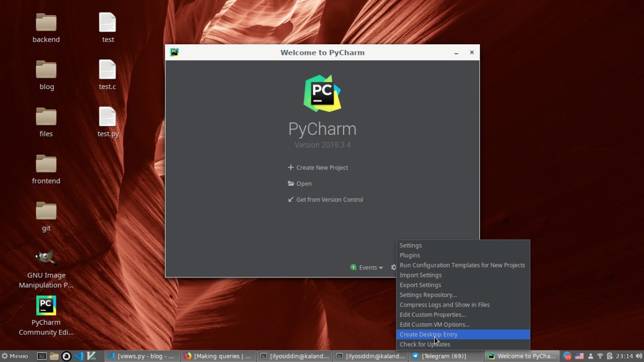644x362 pixels.
Task: Select the frontend folder on desktop
Action: tap(46, 170)
